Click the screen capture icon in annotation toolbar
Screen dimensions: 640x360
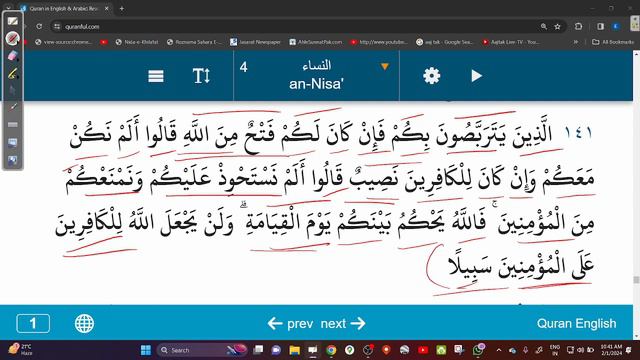click(12, 142)
